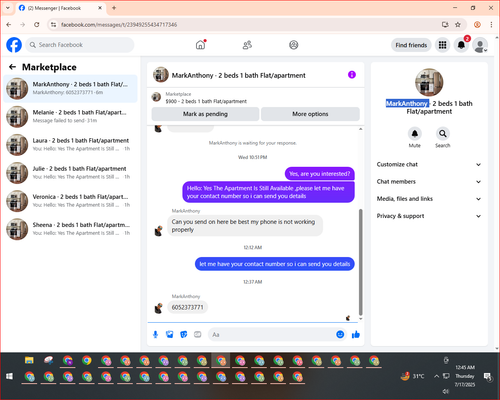The width and height of the screenshot is (500, 400).
Task: Open a new browser tab
Action: click(114, 8)
